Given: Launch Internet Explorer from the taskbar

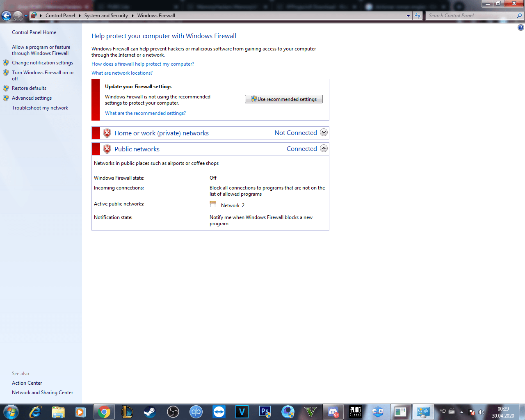Looking at the screenshot, I should pyautogui.click(x=35, y=412).
